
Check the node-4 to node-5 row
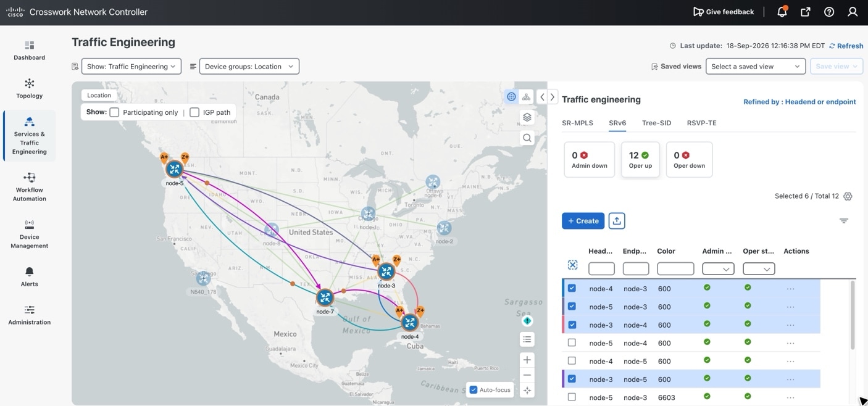[x=572, y=361]
